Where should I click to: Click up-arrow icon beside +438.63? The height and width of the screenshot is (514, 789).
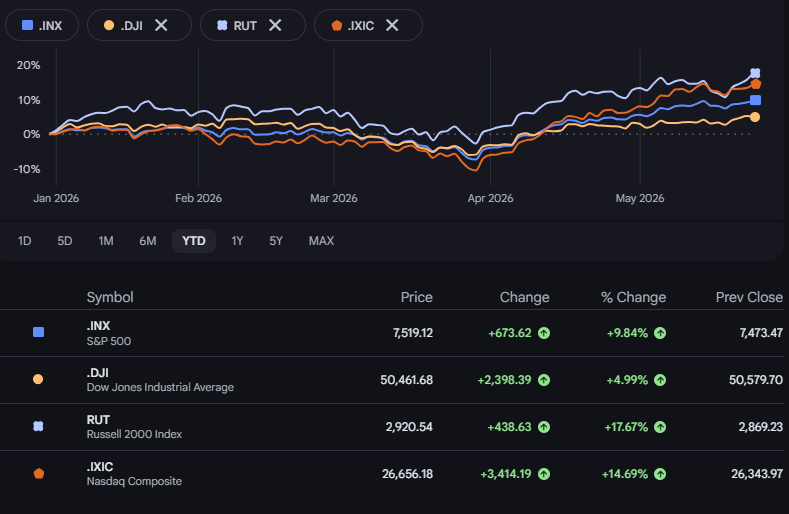click(x=544, y=427)
